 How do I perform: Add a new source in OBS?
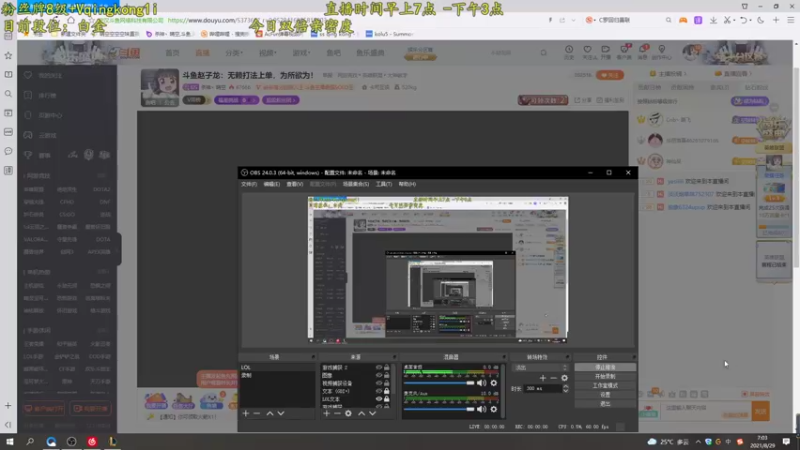coord(327,413)
